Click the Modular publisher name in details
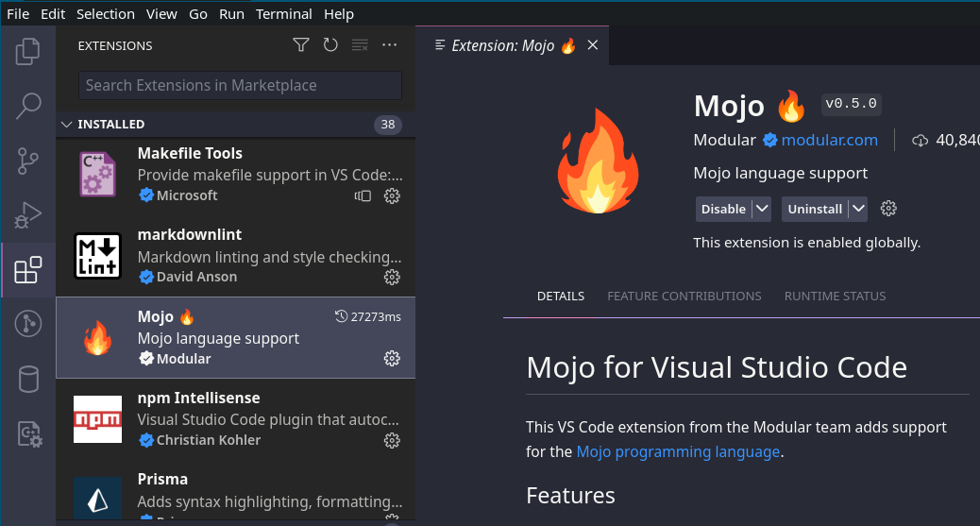This screenshot has width=980, height=526. [x=724, y=140]
